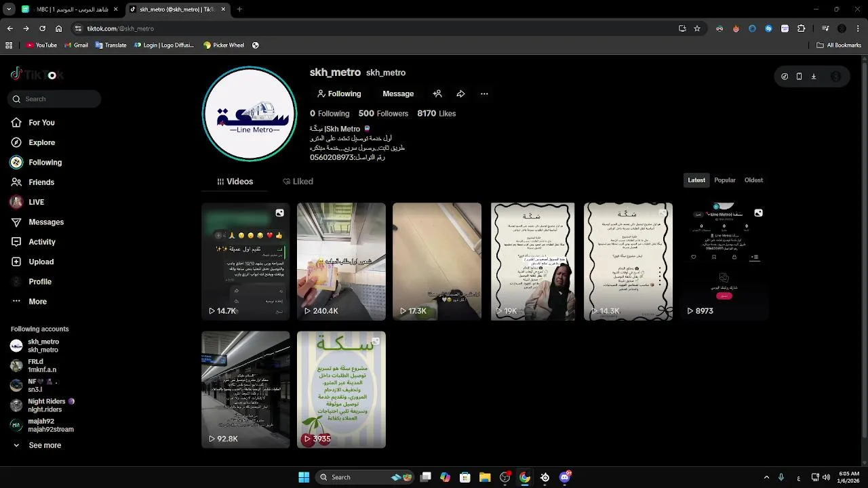Click the TikTok coins icon top right
868x488 pixels.
pyautogui.click(x=785, y=77)
